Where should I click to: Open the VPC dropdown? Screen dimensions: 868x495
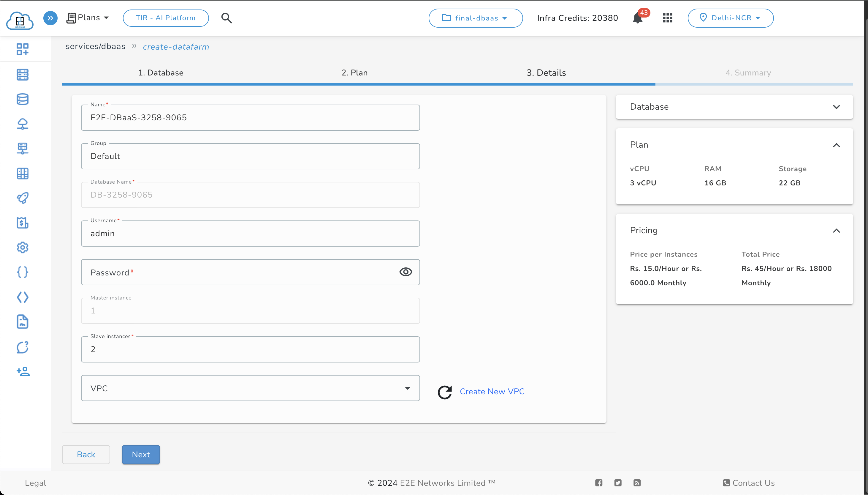(250, 388)
